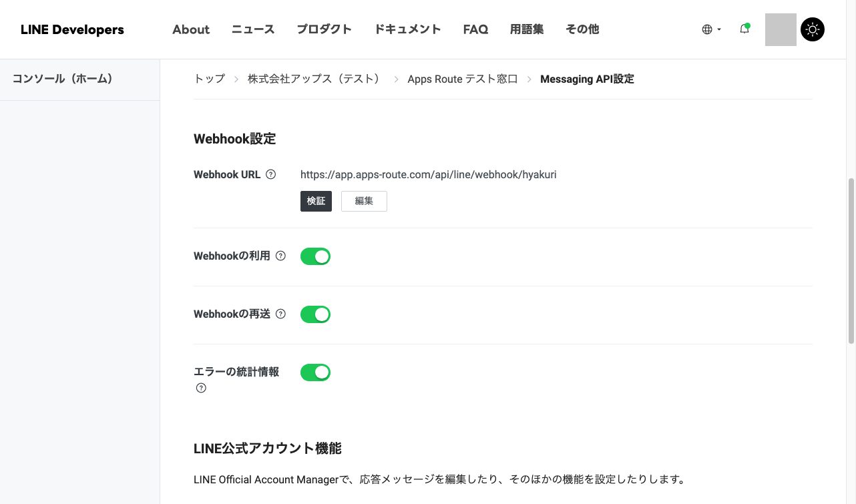
Task: Open help icon next to Webhookの再送
Action: tap(280, 314)
